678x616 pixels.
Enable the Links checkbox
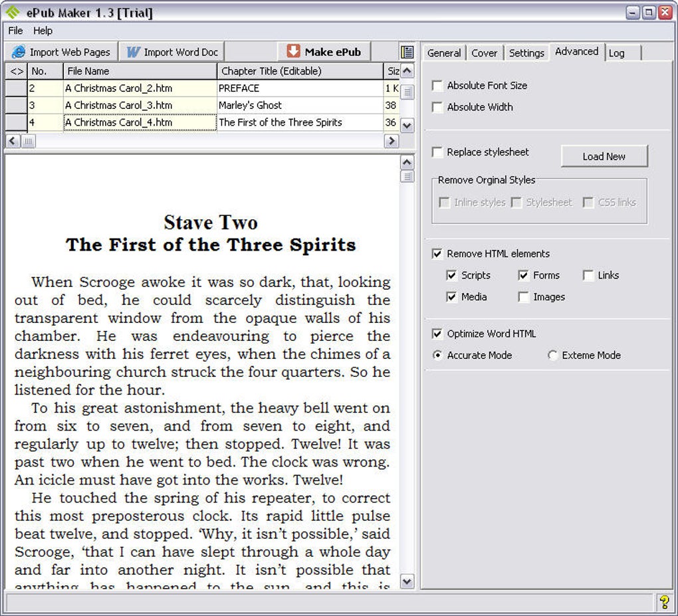588,275
